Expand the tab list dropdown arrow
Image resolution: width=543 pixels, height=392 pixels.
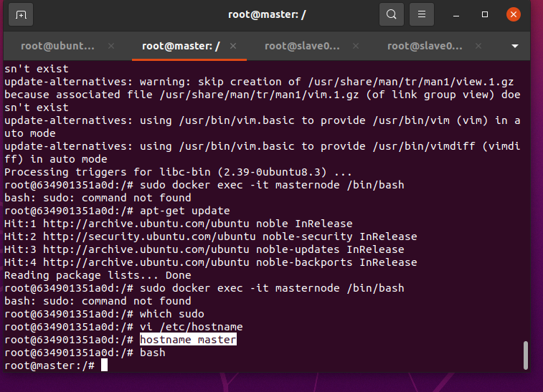point(515,46)
